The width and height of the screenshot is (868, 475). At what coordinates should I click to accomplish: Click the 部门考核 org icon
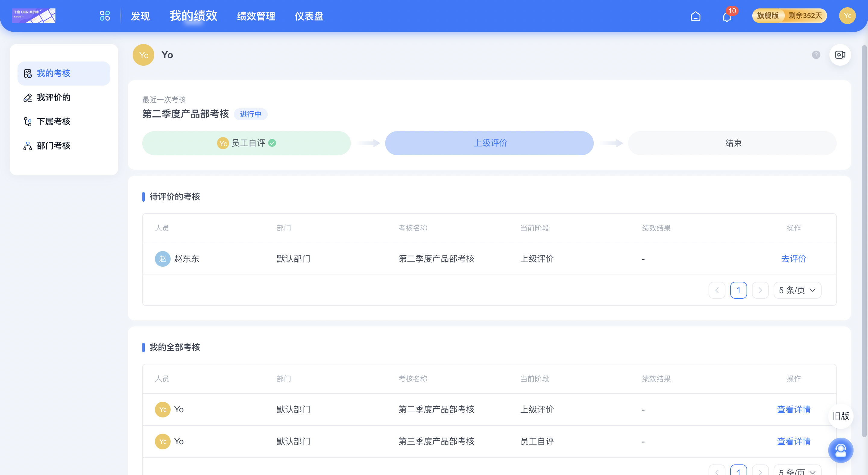coord(28,146)
